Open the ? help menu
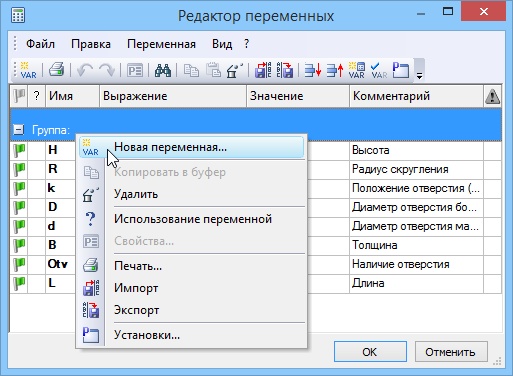This screenshot has height=376, width=513. [x=246, y=44]
